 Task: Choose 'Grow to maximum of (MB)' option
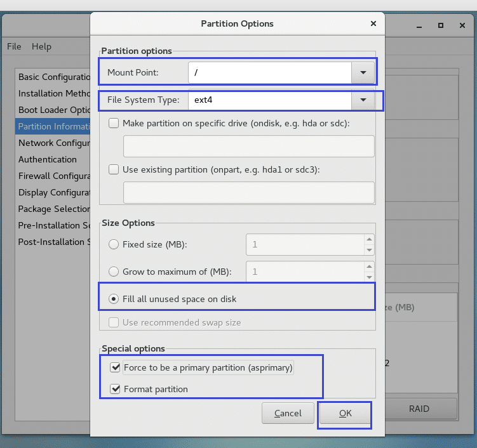pyautogui.click(x=114, y=272)
